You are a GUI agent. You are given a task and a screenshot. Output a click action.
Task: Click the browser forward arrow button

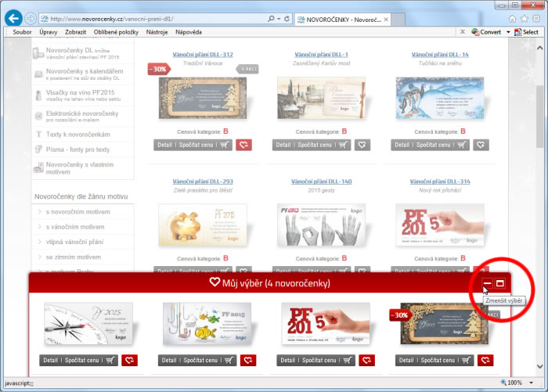click(31, 19)
